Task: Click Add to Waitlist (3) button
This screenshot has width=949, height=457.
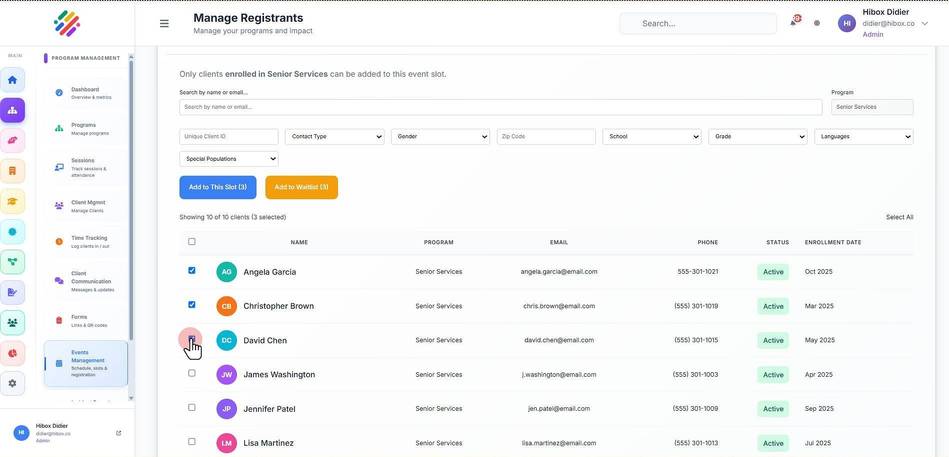Action: (x=301, y=188)
